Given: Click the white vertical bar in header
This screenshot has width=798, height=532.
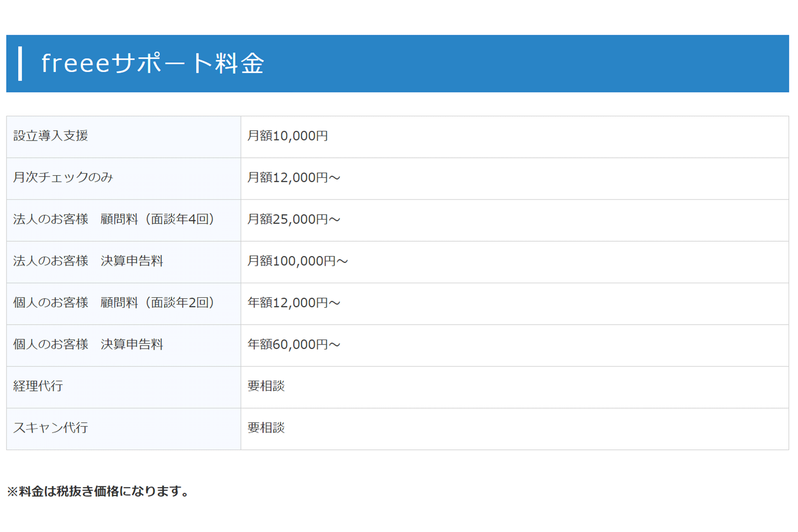Looking at the screenshot, I should pyautogui.click(x=20, y=63).
